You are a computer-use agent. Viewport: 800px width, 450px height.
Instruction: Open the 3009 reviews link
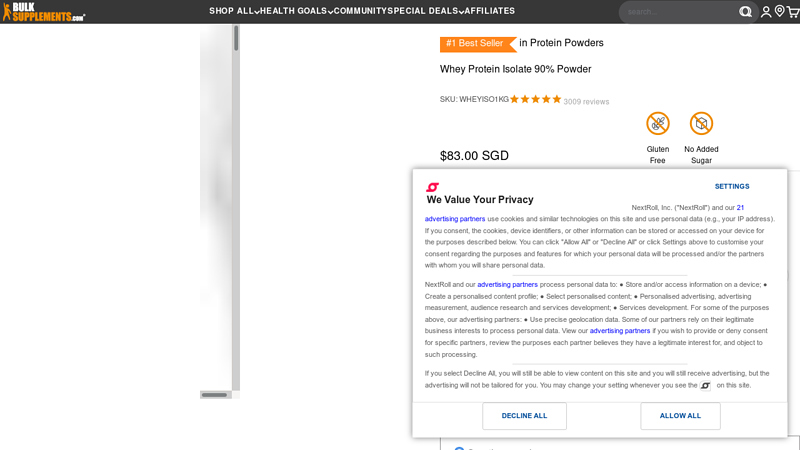(586, 102)
